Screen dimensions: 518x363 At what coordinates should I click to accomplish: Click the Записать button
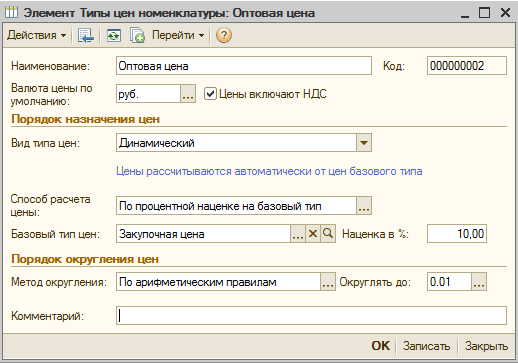(x=426, y=346)
